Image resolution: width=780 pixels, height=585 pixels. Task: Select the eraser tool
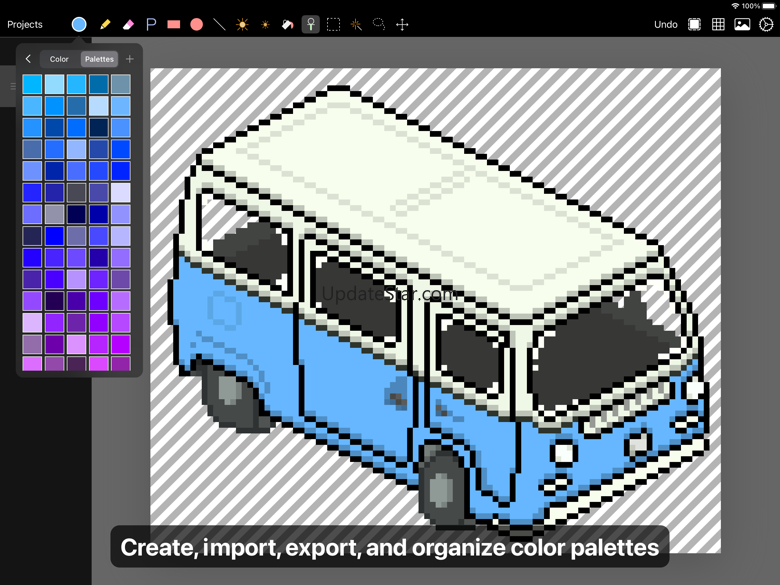[128, 24]
